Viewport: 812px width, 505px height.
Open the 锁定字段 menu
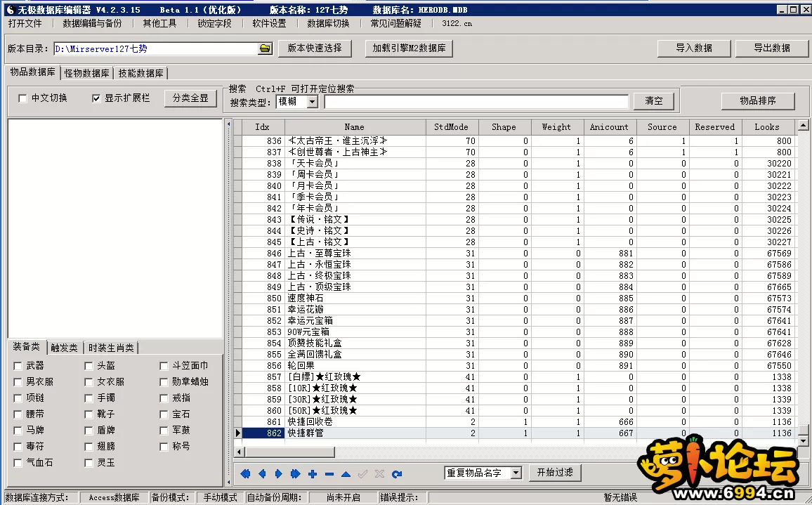[214, 23]
